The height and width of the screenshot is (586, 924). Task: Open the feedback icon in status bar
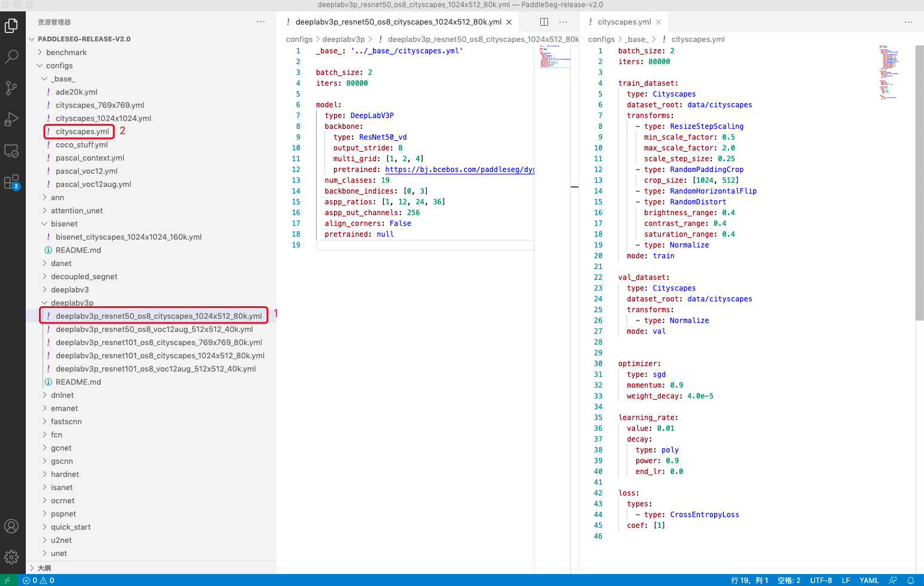pos(893,580)
